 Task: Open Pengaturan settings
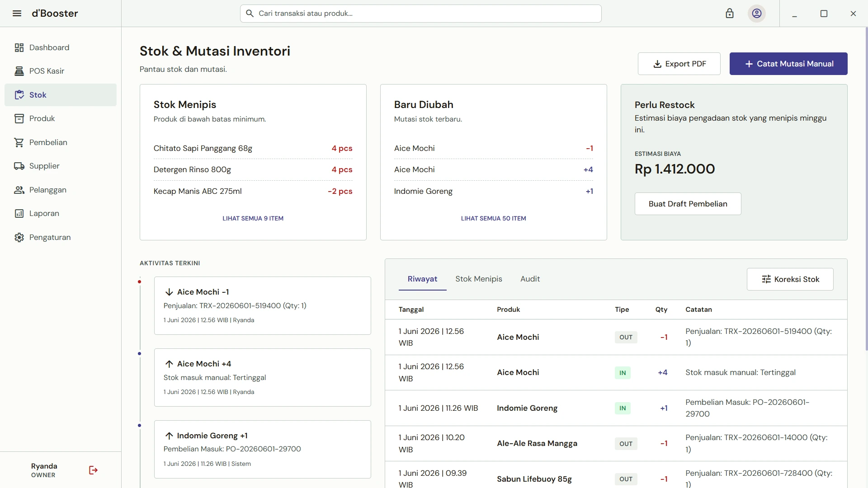61,237
